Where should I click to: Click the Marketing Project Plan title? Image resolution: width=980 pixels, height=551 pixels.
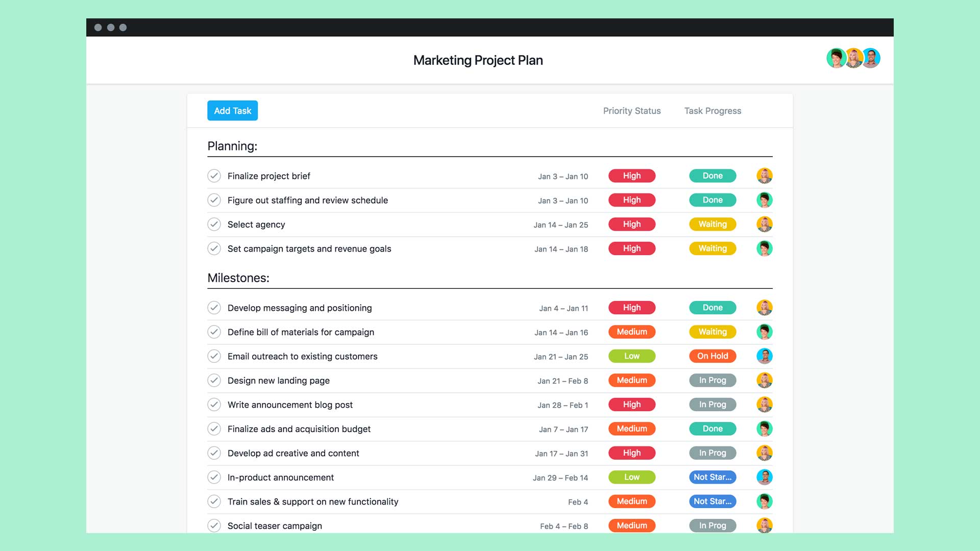pos(478,60)
